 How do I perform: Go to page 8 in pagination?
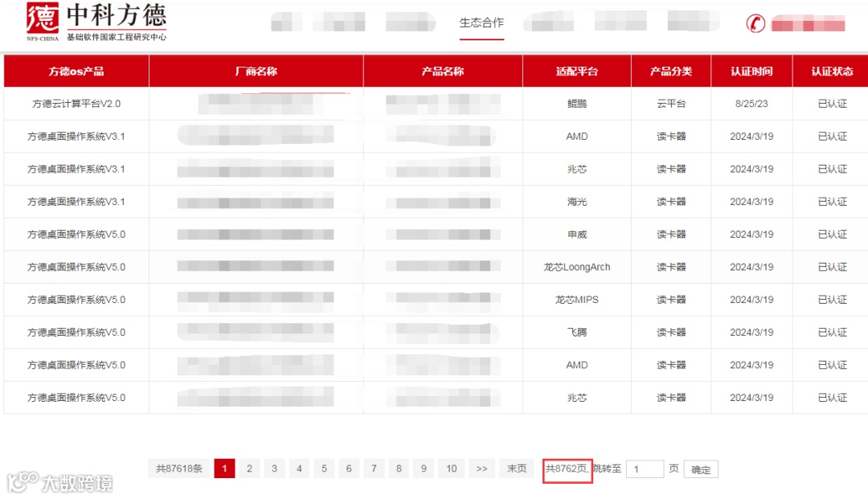click(399, 468)
